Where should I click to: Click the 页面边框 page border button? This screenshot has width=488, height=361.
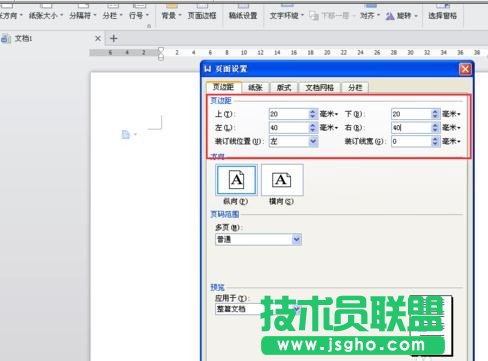coord(202,15)
